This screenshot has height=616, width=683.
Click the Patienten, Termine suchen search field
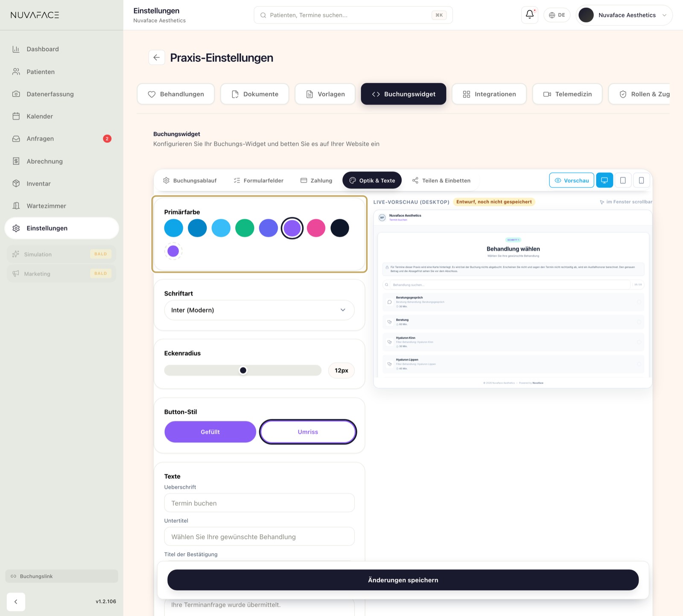pyautogui.click(x=353, y=15)
